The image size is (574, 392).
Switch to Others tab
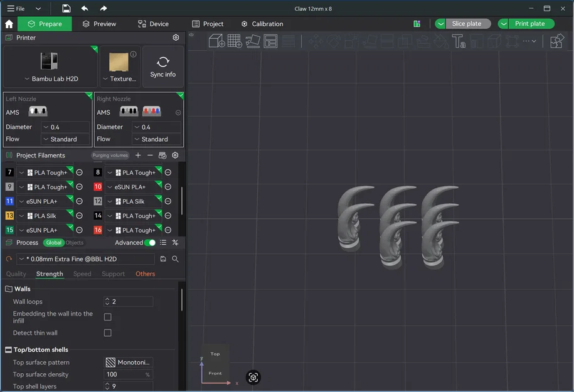146,274
